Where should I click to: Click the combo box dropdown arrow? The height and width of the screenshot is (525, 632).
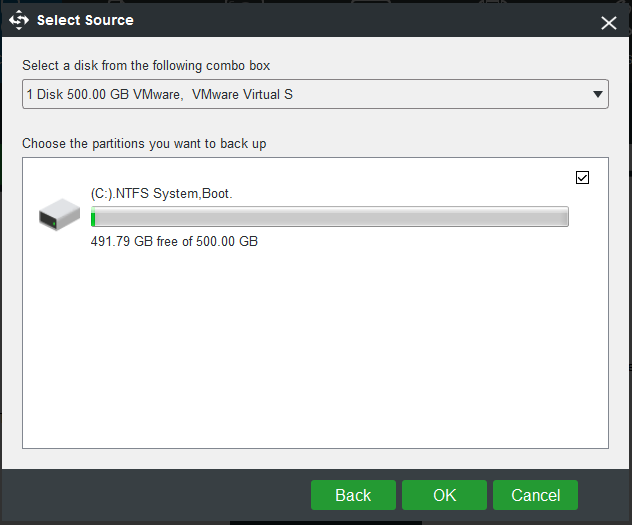click(x=598, y=94)
